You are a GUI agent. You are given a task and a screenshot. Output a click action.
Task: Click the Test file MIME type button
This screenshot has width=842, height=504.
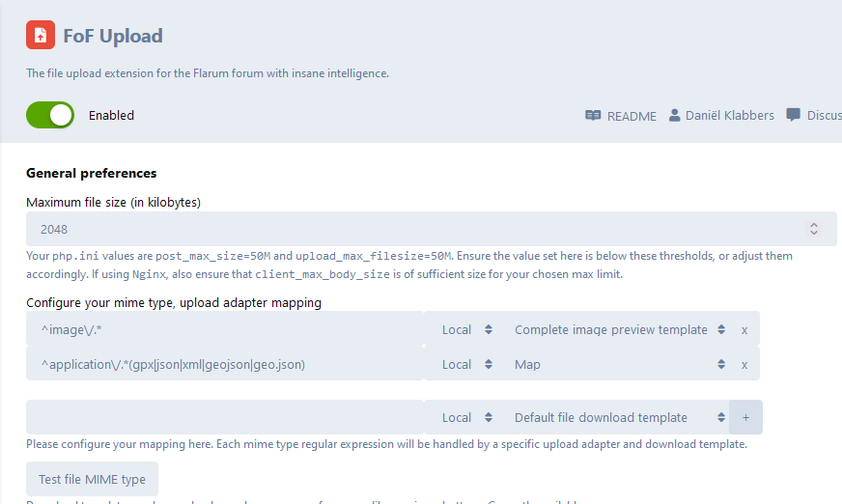coord(92,479)
